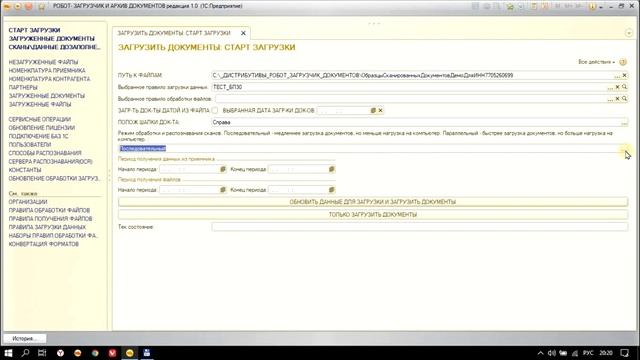Click the 1C main menu icon in title bar

tap(7, 6)
